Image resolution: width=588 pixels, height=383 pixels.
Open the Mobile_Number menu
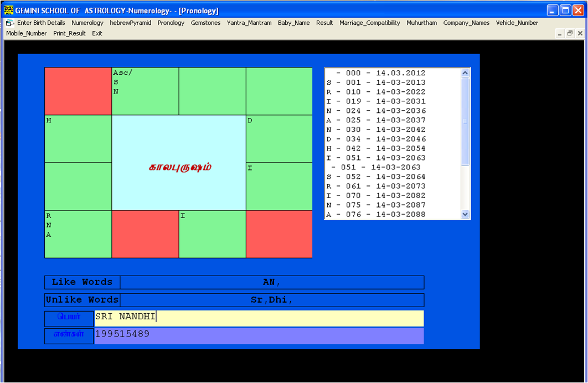tap(26, 33)
